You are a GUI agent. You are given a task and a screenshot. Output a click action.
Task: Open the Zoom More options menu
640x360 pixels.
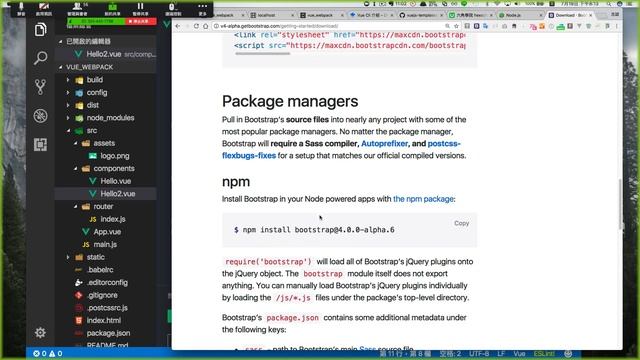pyautogui.click(x=202, y=9)
